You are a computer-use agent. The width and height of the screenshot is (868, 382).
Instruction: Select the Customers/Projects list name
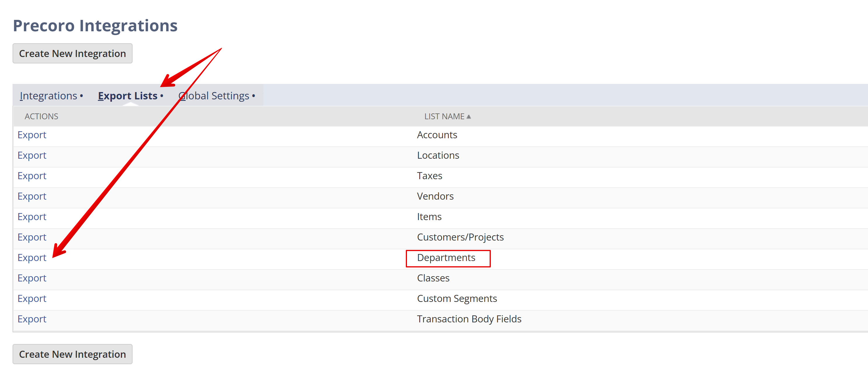pyautogui.click(x=460, y=237)
